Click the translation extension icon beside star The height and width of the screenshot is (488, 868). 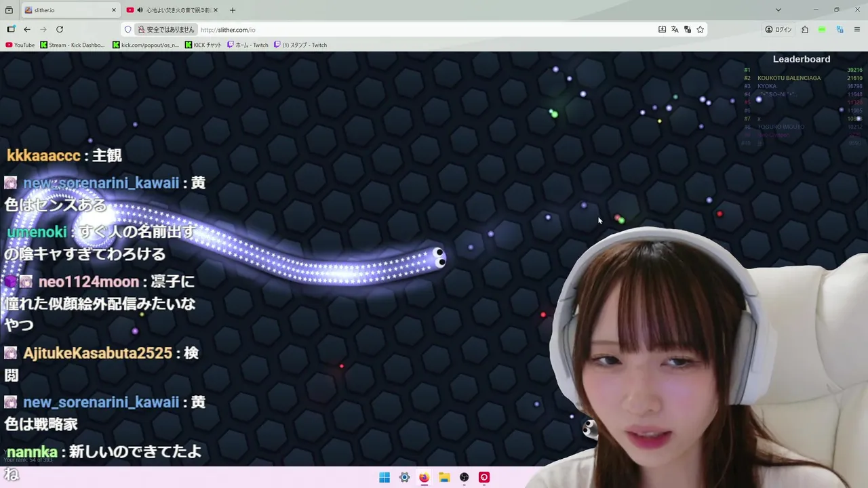688,30
